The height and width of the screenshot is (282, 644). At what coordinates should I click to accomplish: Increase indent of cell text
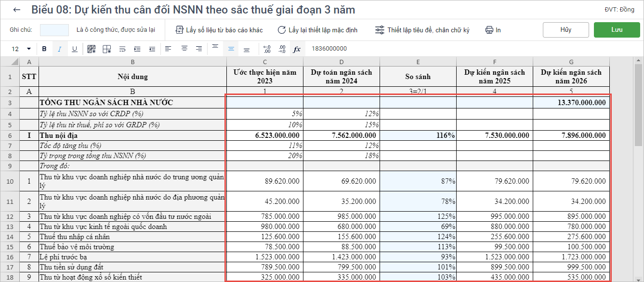click(137, 49)
